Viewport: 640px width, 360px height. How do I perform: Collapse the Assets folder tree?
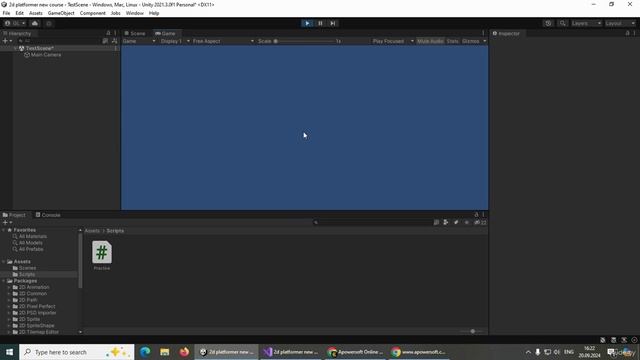4,262
